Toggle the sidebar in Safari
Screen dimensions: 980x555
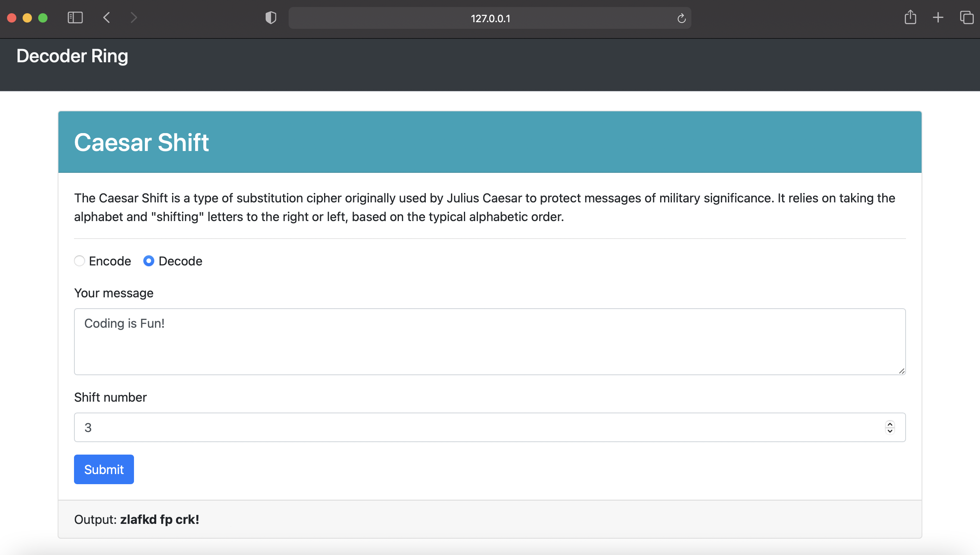(x=76, y=18)
